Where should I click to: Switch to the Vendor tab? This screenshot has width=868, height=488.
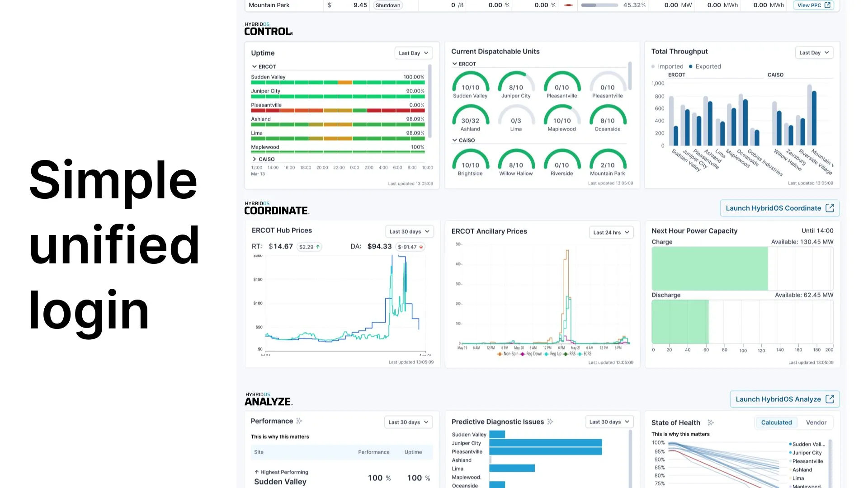(x=816, y=422)
